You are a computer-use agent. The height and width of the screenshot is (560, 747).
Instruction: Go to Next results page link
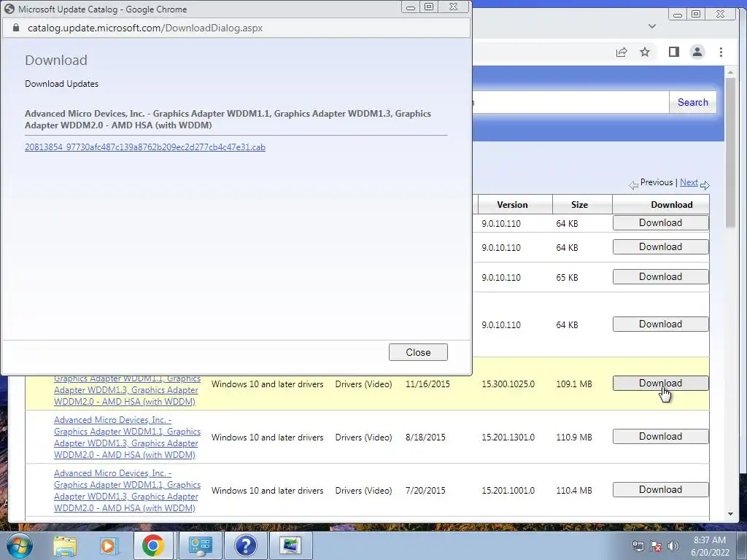689,182
